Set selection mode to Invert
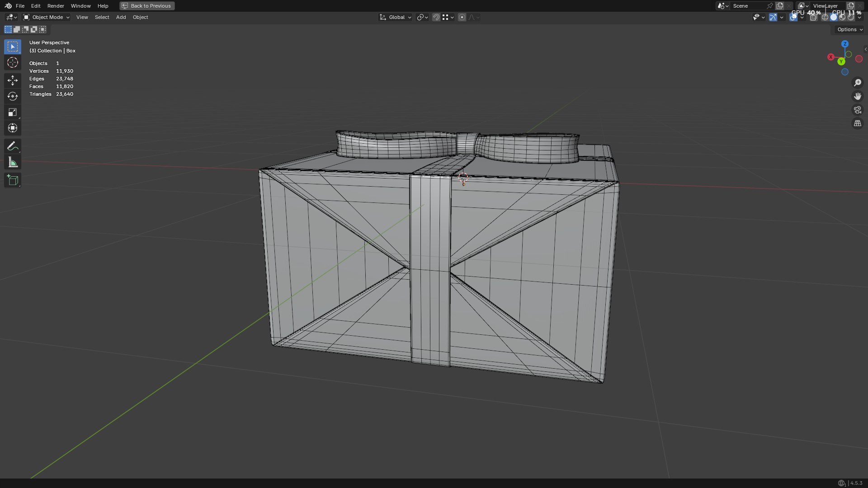Image resolution: width=868 pixels, height=488 pixels. click(x=34, y=29)
